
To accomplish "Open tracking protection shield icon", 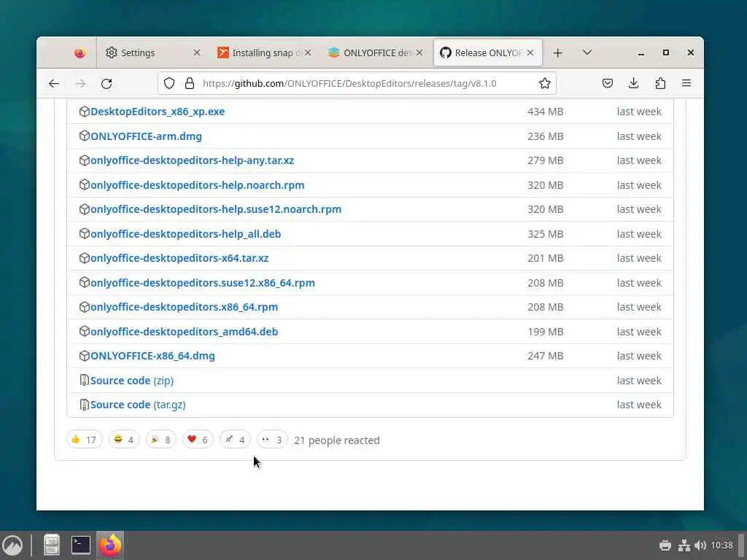I will click(169, 83).
